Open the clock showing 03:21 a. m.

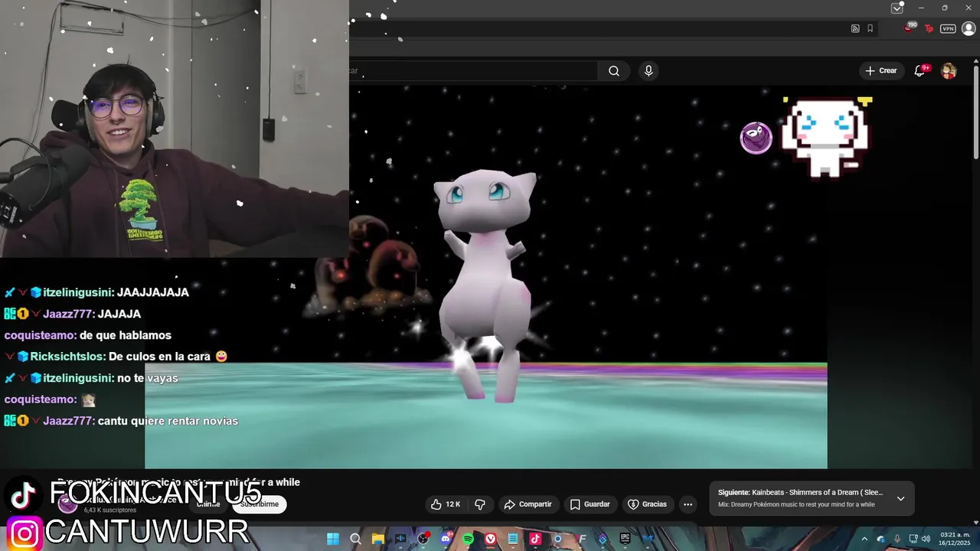tap(955, 539)
